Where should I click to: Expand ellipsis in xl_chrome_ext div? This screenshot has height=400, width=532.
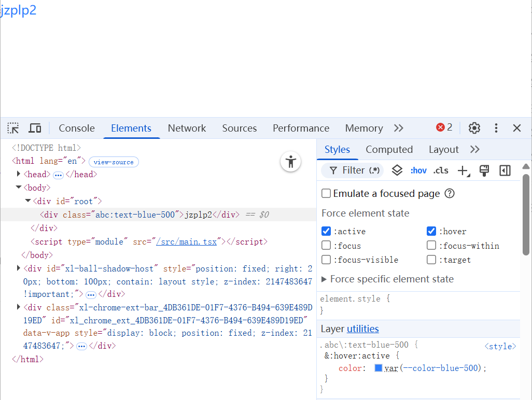(81, 347)
